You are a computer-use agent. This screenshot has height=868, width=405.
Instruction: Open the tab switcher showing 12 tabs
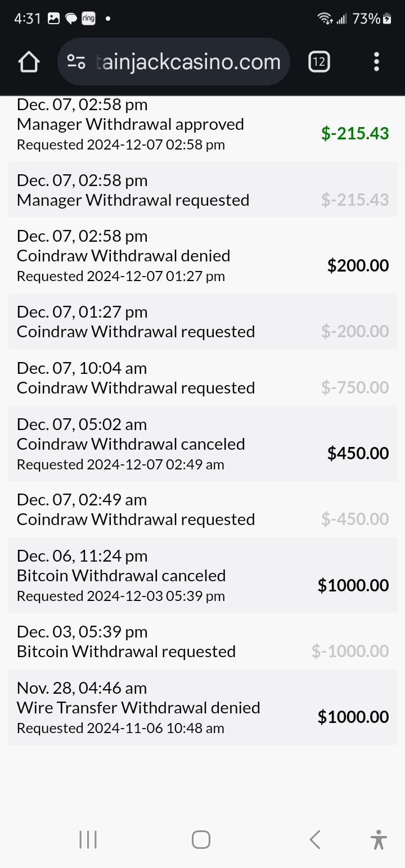pyautogui.click(x=319, y=62)
